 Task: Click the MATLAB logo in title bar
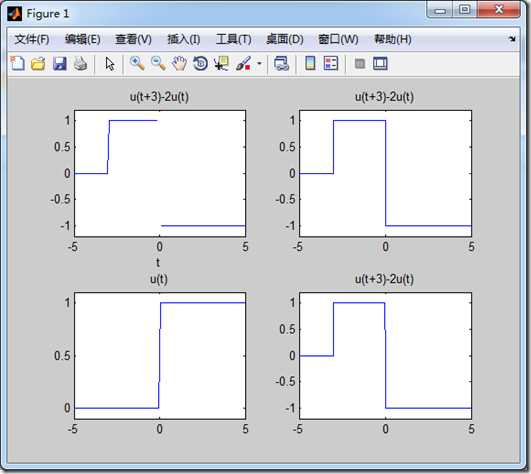click(15, 14)
